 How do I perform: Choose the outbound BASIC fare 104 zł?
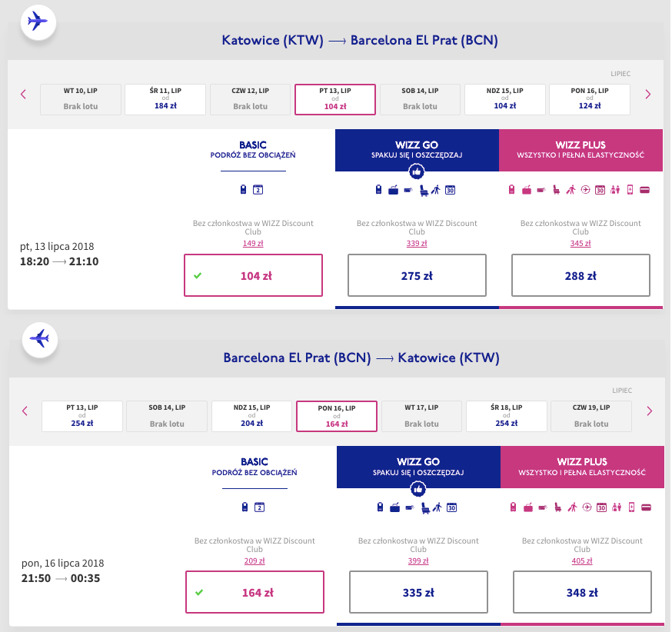[253, 275]
